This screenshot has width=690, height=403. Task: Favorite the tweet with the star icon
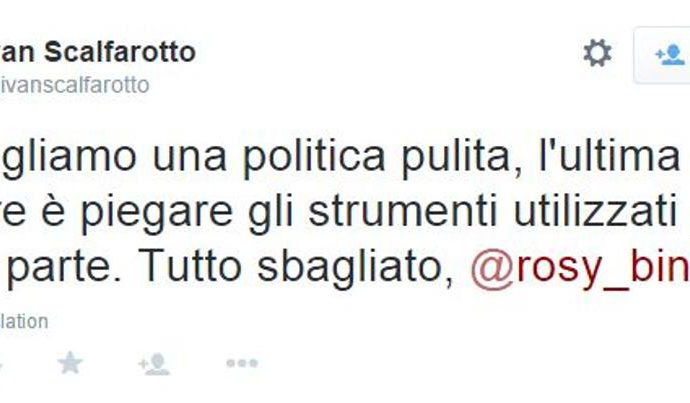(70, 363)
